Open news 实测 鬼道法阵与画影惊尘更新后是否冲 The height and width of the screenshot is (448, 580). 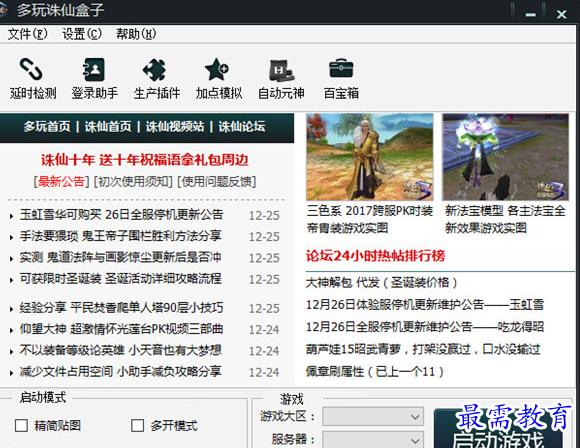(x=121, y=257)
